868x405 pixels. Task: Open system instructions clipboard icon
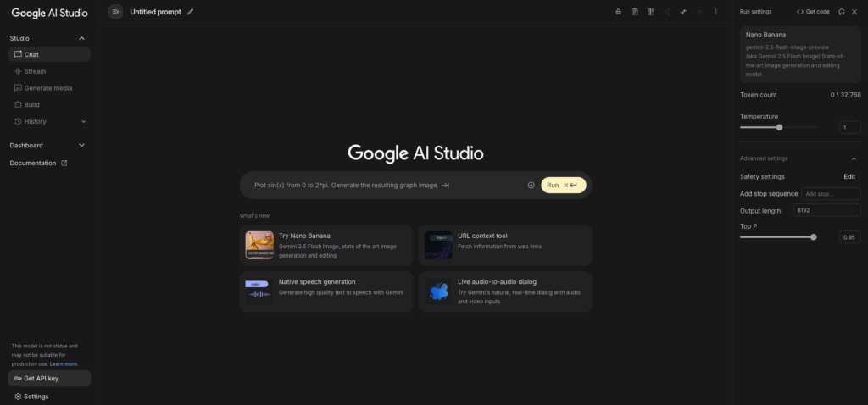pos(635,12)
